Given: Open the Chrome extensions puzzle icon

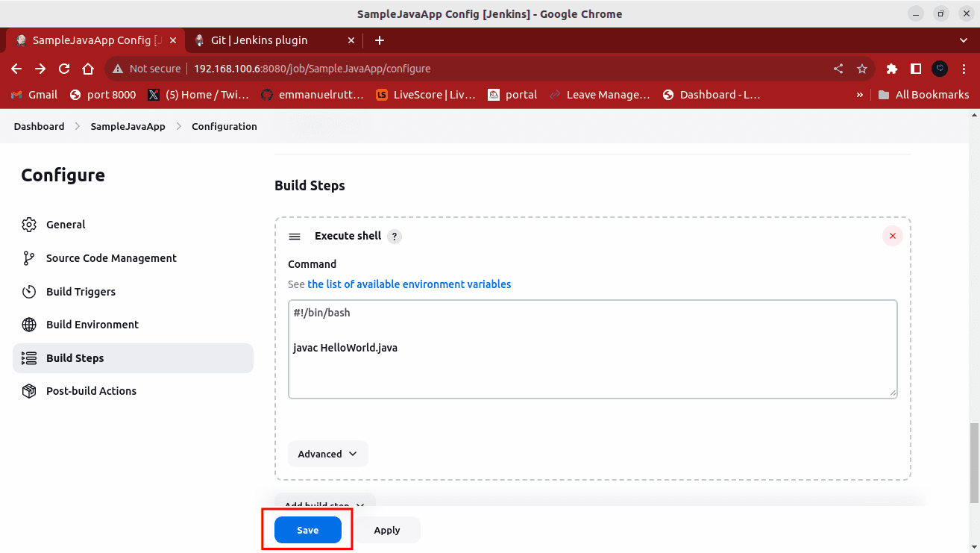Looking at the screenshot, I should click(x=891, y=69).
